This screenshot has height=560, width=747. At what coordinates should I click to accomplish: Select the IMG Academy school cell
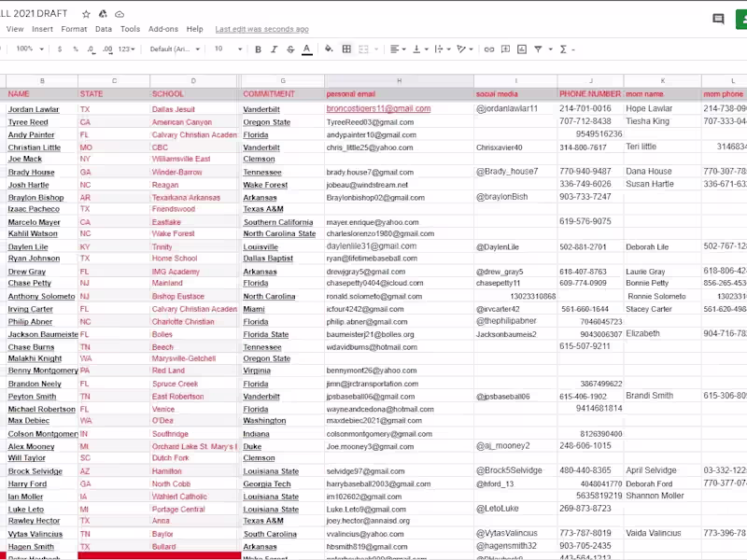[193, 272]
